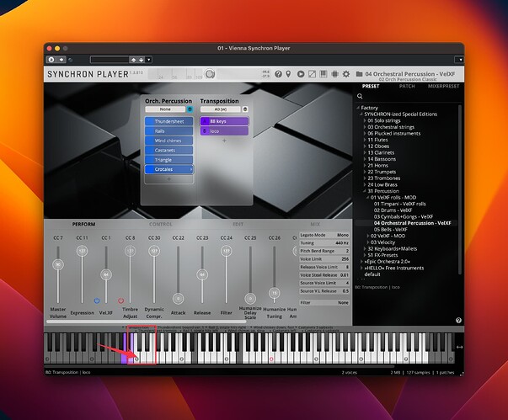Expand the »Epic Orchestra 2.0« folder

click(361, 262)
